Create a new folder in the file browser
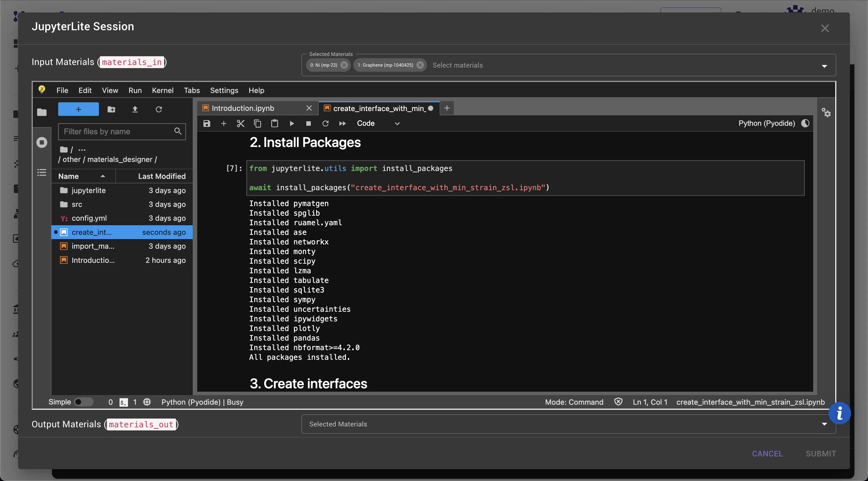Image resolution: width=868 pixels, height=481 pixels. click(x=111, y=109)
